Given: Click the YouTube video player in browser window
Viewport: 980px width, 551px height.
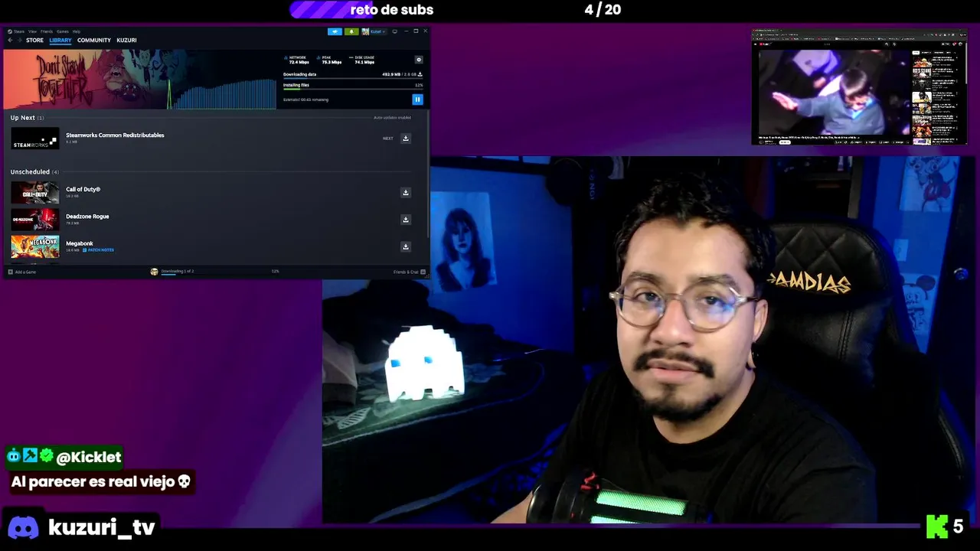Looking at the screenshot, I should point(833,92).
